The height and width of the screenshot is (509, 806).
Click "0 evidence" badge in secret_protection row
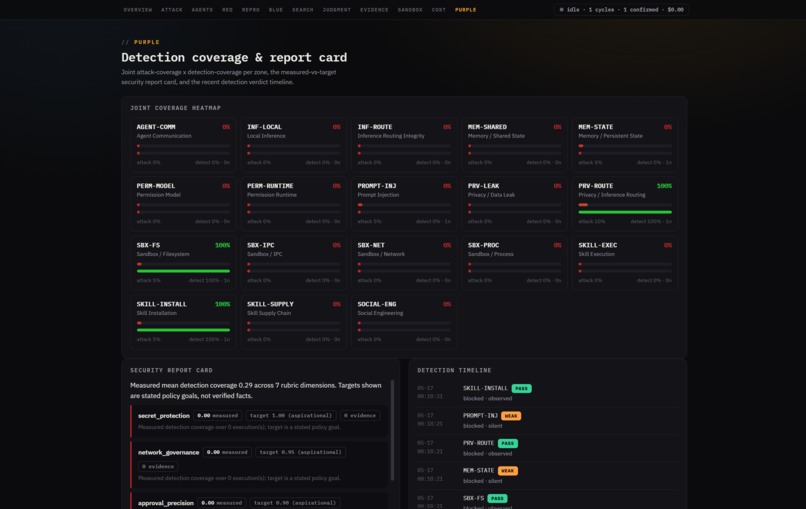coord(360,415)
